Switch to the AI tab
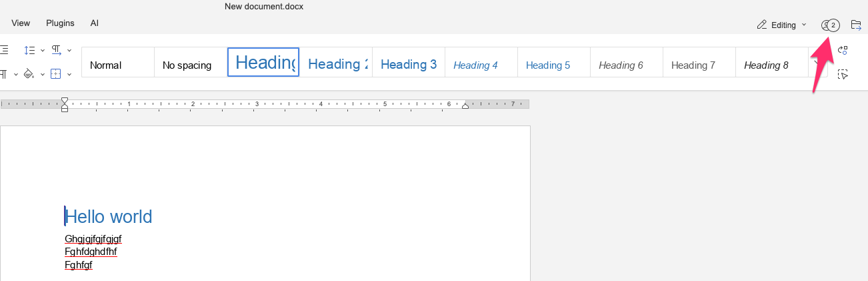This screenshot has height=281, width=868. pos(95,23)
